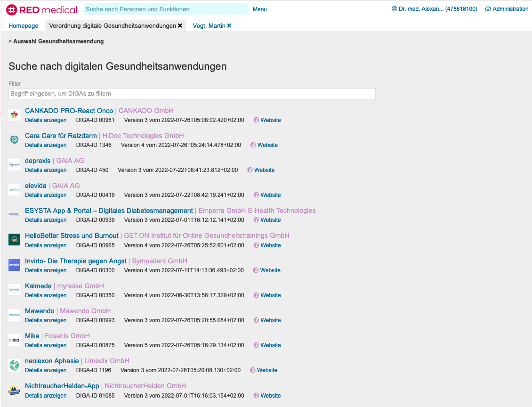Click the Invirto app logo thumbnail
532x407 pixels.
coord(14,265)
